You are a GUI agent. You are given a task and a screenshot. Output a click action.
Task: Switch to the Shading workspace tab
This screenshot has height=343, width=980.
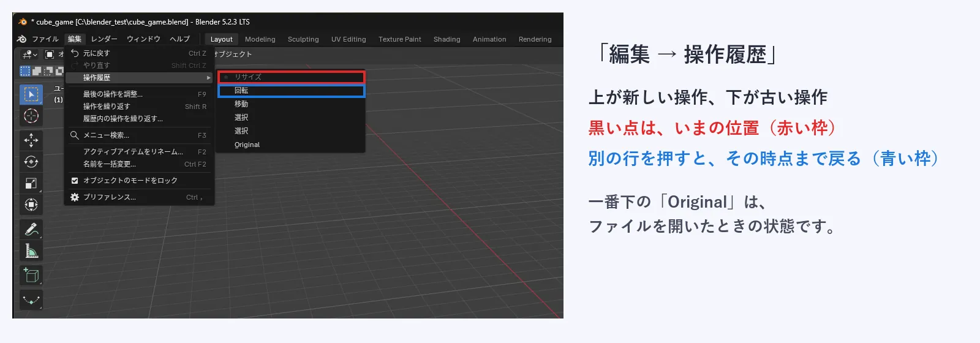447,39
